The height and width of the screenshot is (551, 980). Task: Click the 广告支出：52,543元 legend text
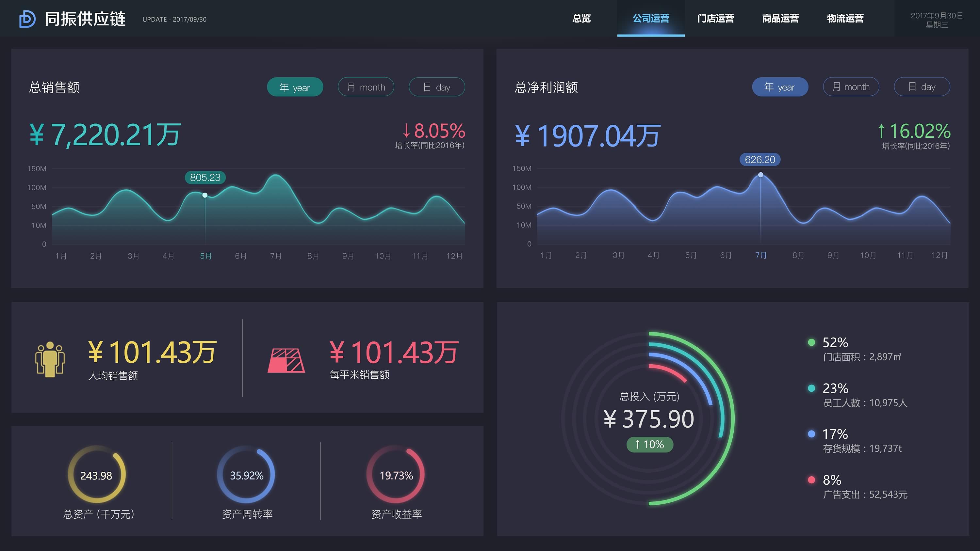tap(865, 494)
